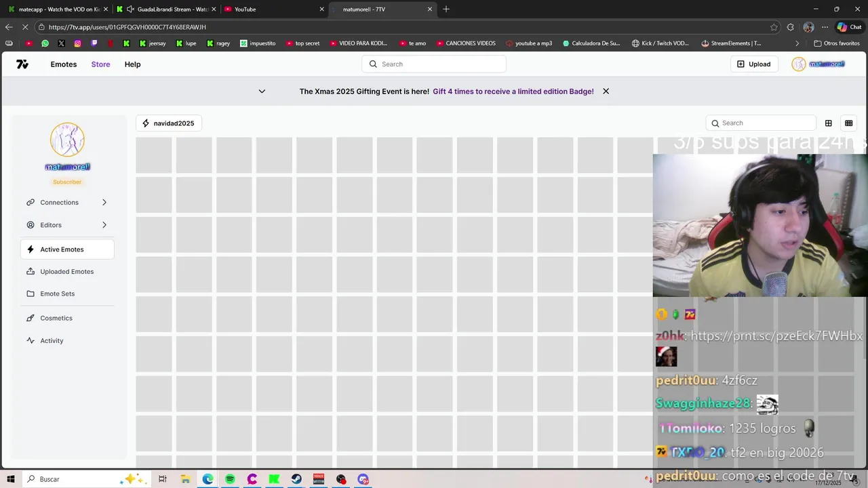Image resolution: width=868 pixels, height=488 pixels.
Task: Open Cosmetics tab
Action: coord(67,318)
